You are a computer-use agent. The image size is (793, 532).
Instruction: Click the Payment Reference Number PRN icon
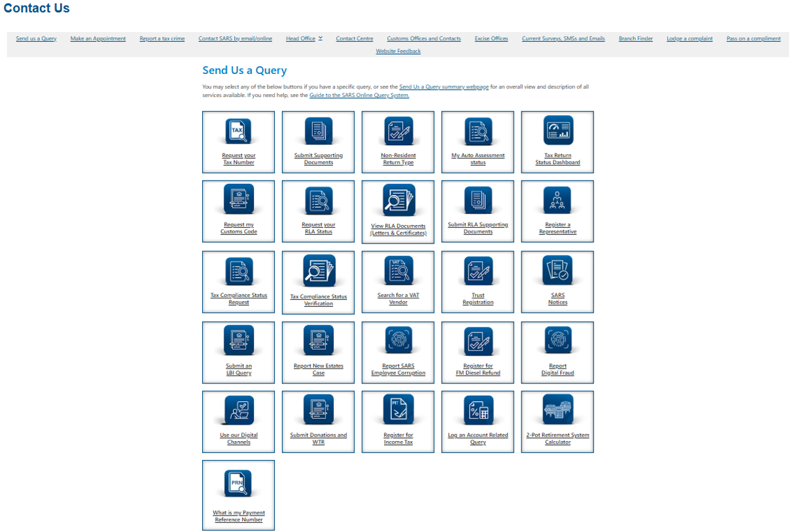(x=238, y=485)
